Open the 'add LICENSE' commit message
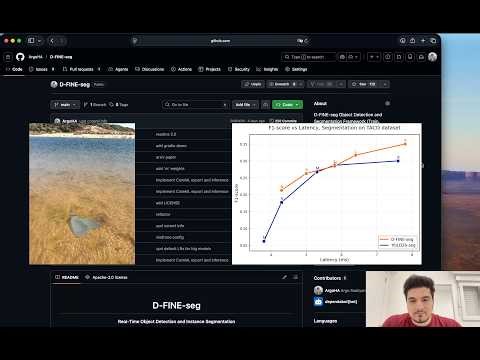Image resolution: width=480 pixels, height=360 pixels. [168, 203]
